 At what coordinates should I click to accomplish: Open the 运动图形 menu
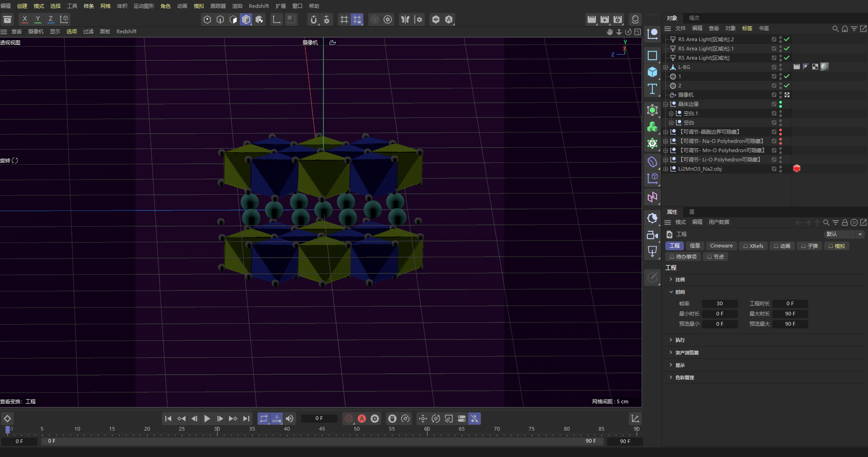[x=144, y=6]
